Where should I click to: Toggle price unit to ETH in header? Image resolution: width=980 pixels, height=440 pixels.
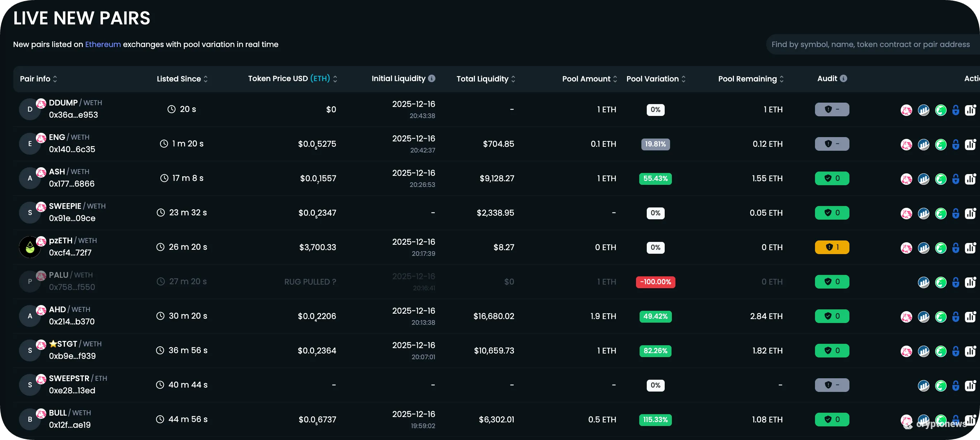click(x=320, y=78)
